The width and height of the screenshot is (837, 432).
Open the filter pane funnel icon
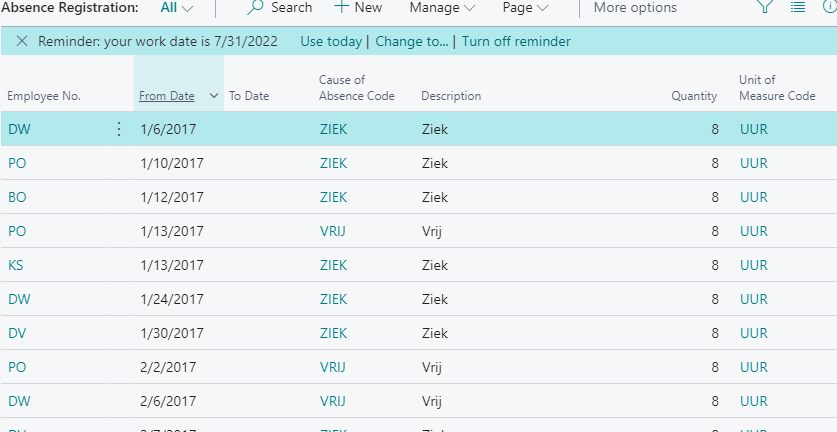tap(765, 6)
